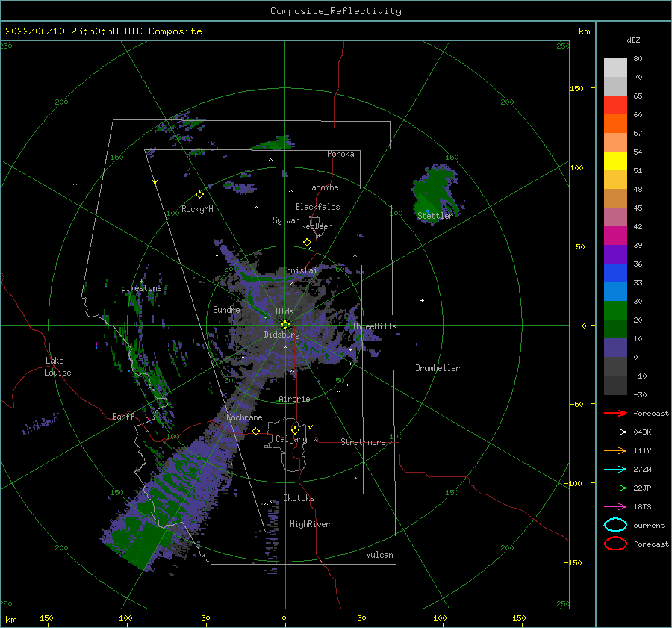Image resolution: width=672 pixels, height=628 pixels.
Task: Select the purple 36–39 dBZ swatch
Action: click(615, 255)
